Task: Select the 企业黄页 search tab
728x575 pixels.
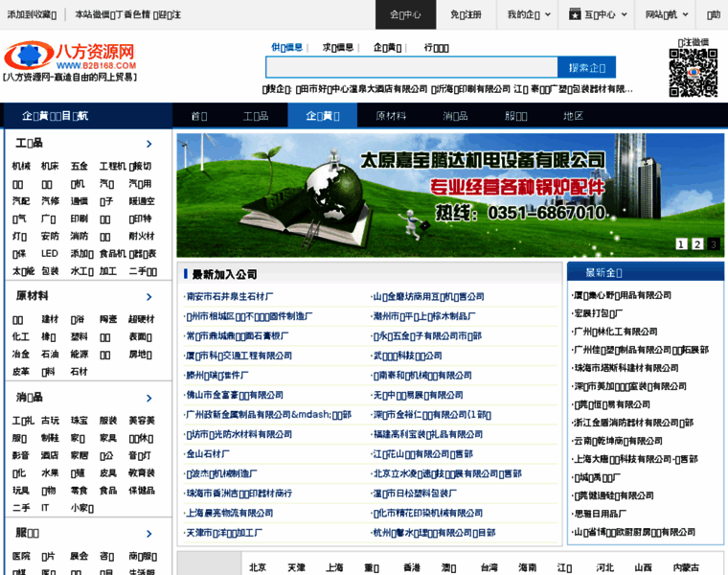Action: 388,47
